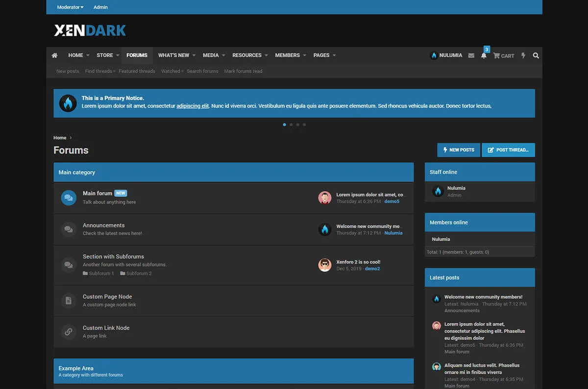Select the second notice carousel dot

[291, 124]
